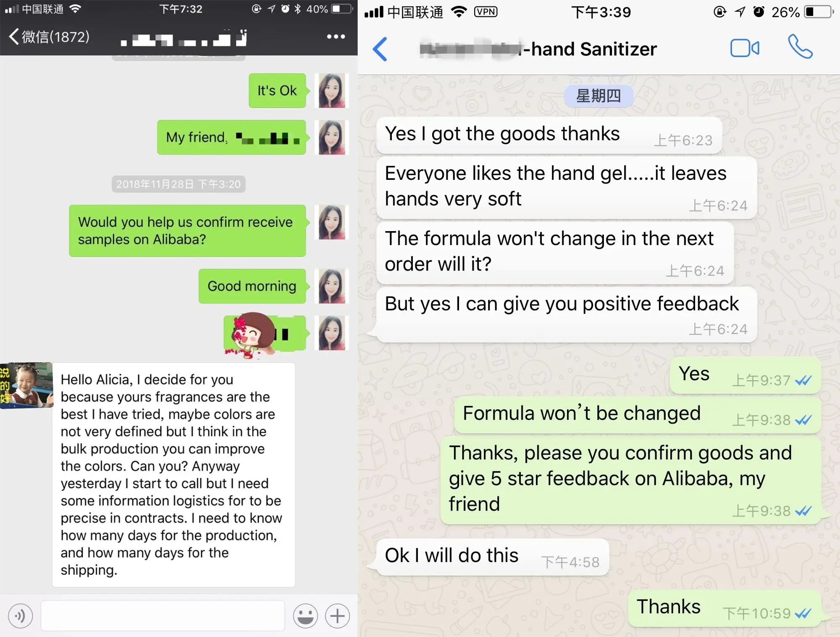The width and height of the screenshot is (840, 637).
Task: Tap the "Hello Alicia" long message
Action: click(173, 475)
